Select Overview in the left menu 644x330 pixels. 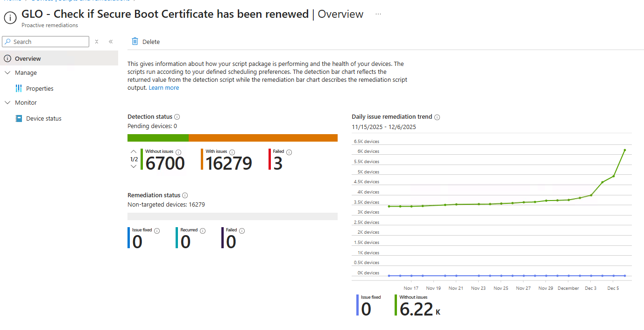tap(28, 58)
